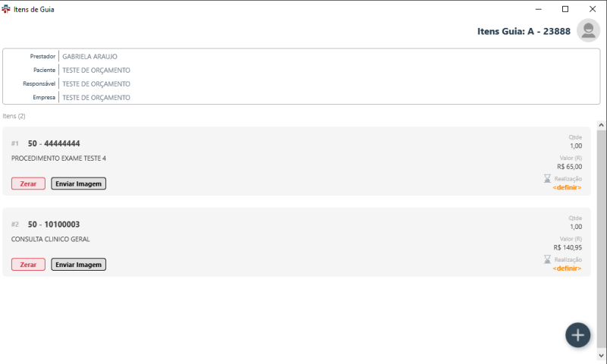The image size is (607, 364).
Task: Open the user avatar profile icon
Action: click(589, 30)
